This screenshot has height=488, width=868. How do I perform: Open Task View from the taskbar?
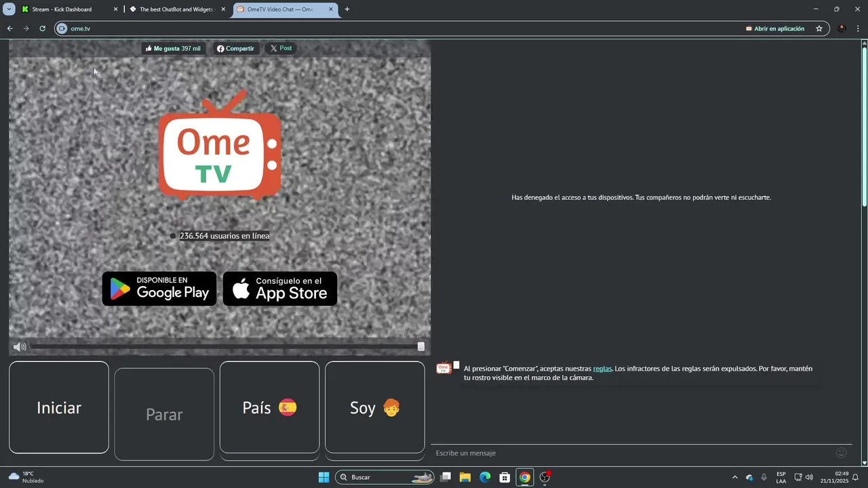[446, 477]
